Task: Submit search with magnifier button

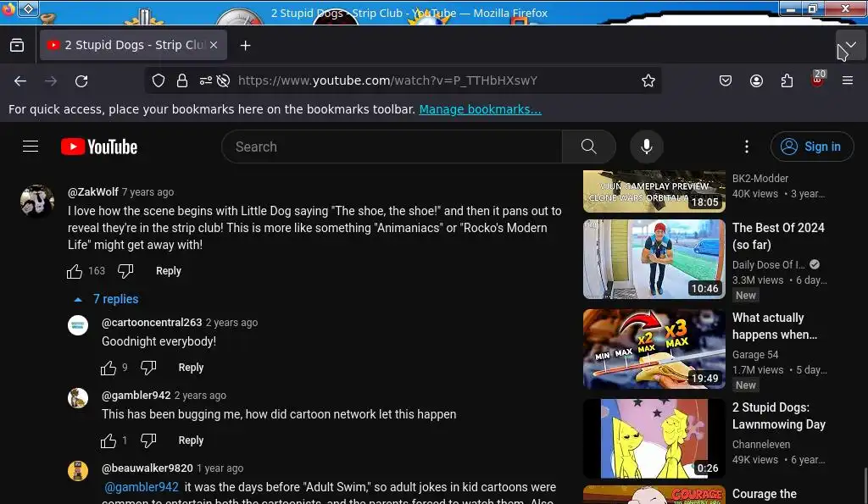Action: tap(589, 147)
